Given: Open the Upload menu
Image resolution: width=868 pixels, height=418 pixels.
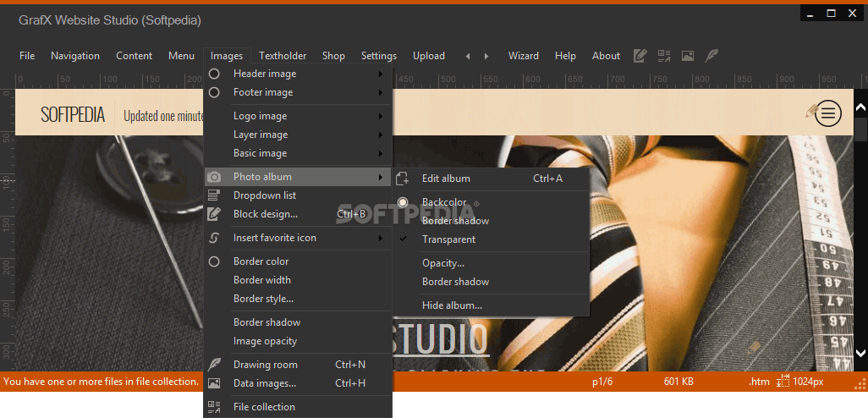Looking at the screenshot, I should pyautogui.click(x=429, y=56).
